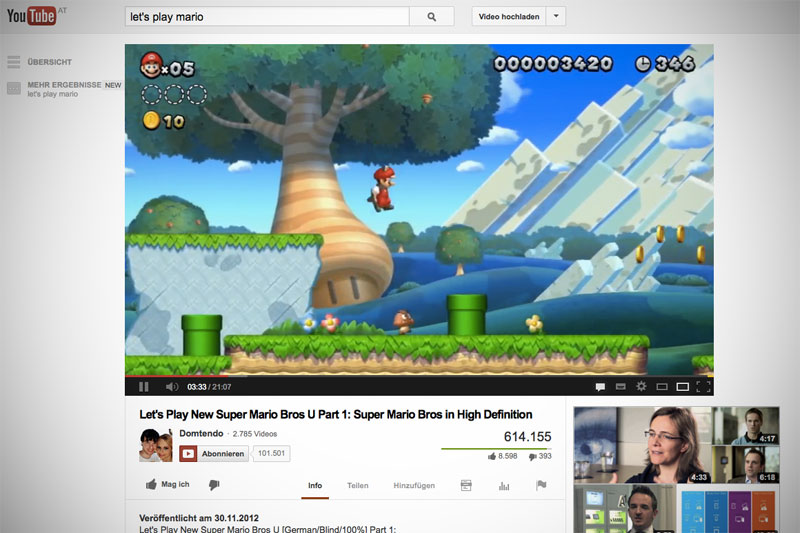The height and width of the screenshot is (533, 800).
Task: Select the Hinzufügen tab
Action: [x=414, y=486]
